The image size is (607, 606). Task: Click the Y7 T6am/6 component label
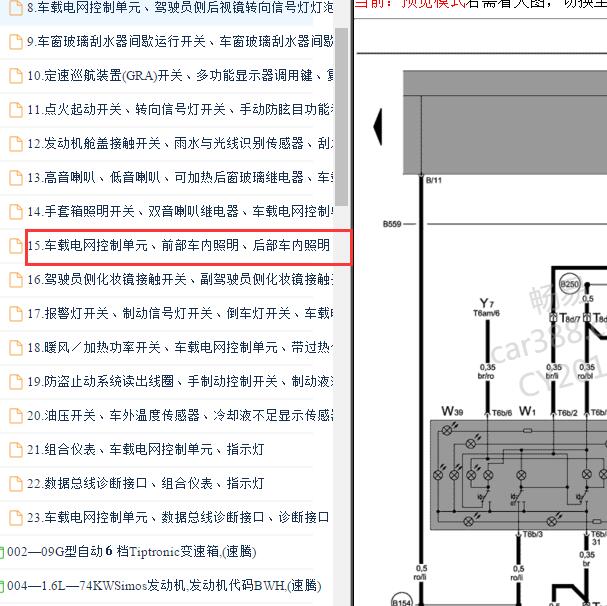coord(487,308)
